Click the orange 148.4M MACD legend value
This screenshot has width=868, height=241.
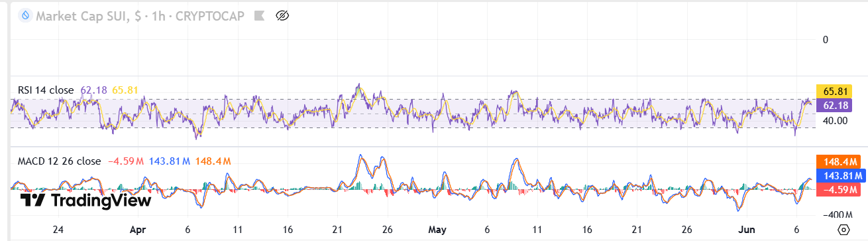[x=213, y=161]
